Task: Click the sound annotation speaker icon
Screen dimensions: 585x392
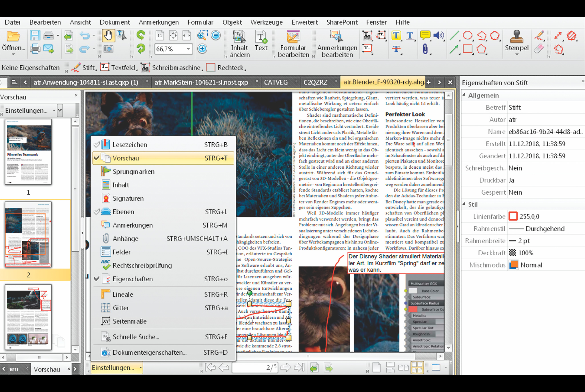Action: [438, 35]
